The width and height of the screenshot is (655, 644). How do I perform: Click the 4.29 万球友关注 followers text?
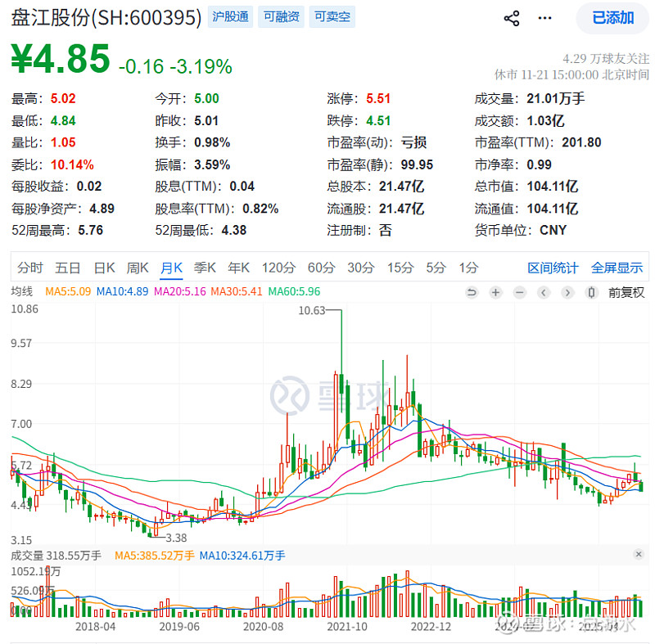(x=606, y=59)
